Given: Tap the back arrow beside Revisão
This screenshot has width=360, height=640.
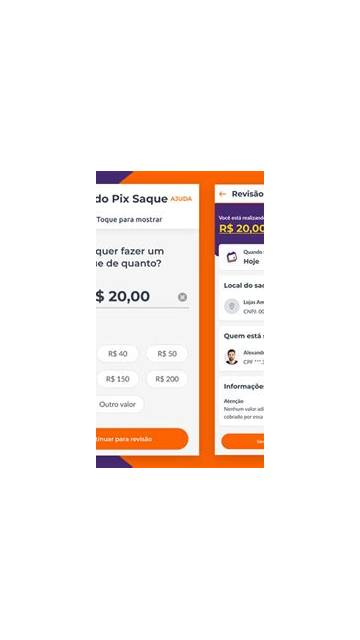Looking at the screenshot, I should click(x=222, y=194).
